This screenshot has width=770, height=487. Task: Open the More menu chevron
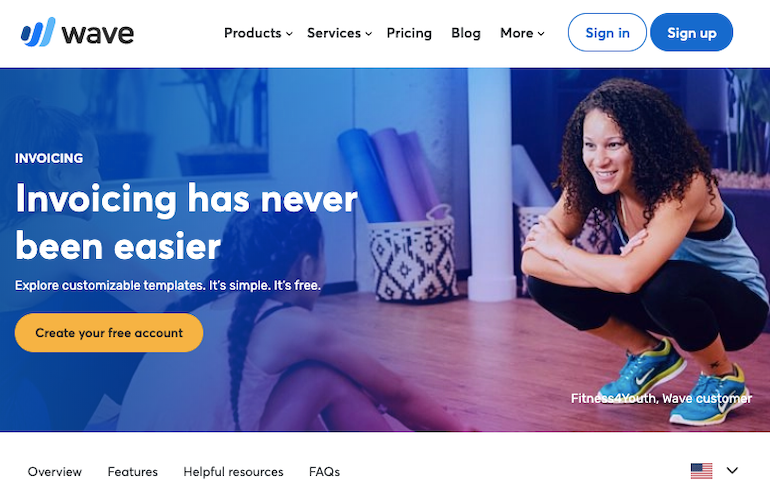click(541, 34)
